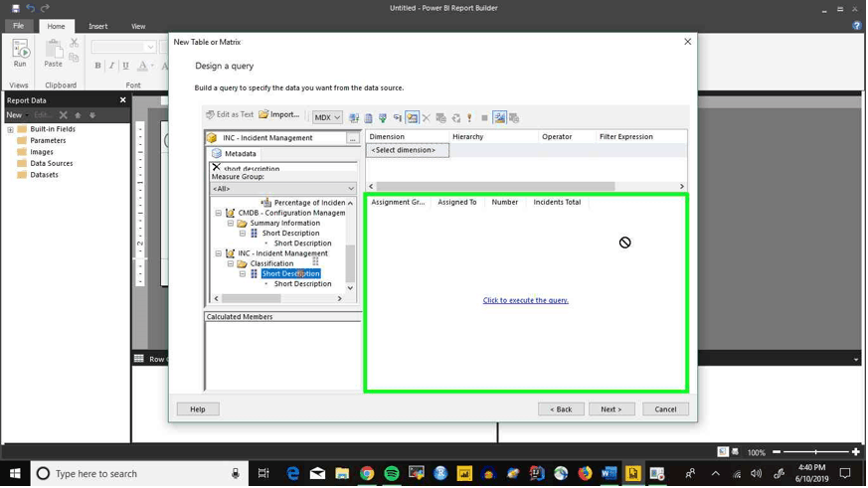The image size is (868, 488).
Task: Click the Delete X icon in query toolbar
Action: point(427,118)
